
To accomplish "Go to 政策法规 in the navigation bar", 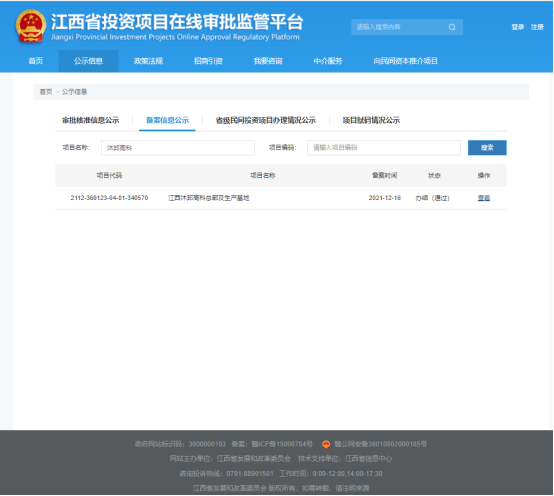I will (x=148, y=61).
